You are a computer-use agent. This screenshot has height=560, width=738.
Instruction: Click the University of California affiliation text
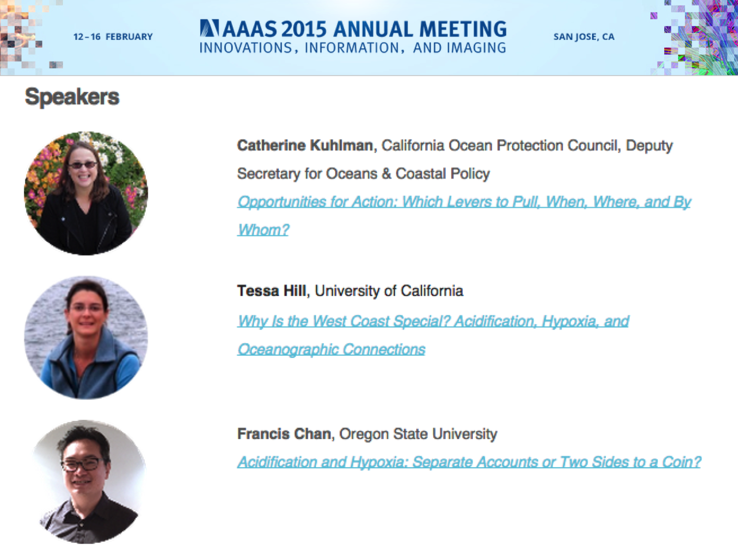click(x=389, y=291)
